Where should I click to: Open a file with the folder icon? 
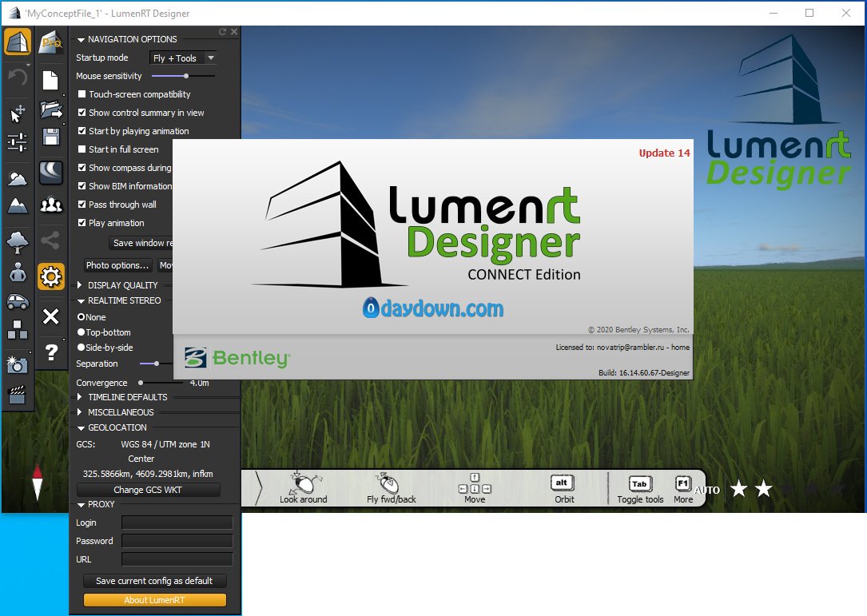[x=51, y=109]
